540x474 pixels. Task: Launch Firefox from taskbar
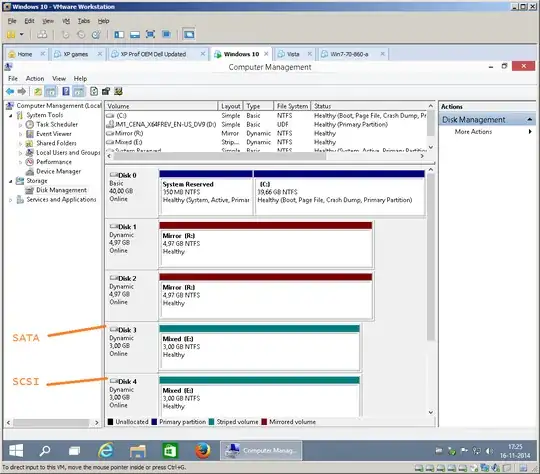tap(203, 450)
